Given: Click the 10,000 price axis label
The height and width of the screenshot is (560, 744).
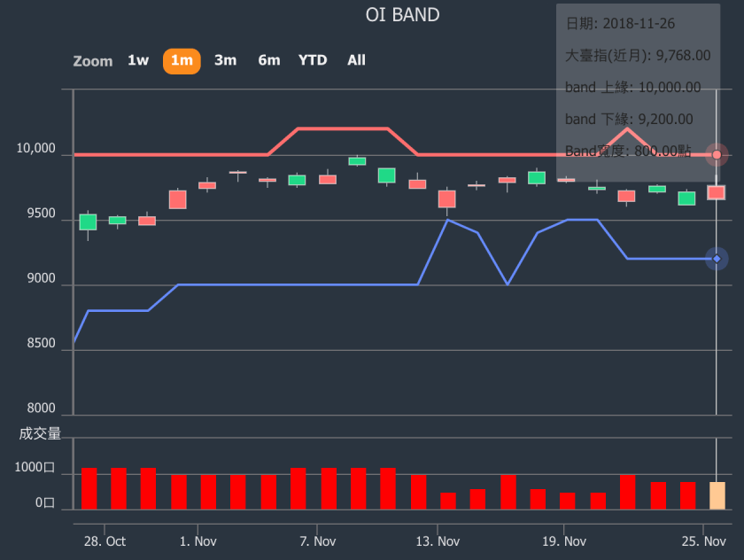Looking at the screenshot, I should [35, 149].
